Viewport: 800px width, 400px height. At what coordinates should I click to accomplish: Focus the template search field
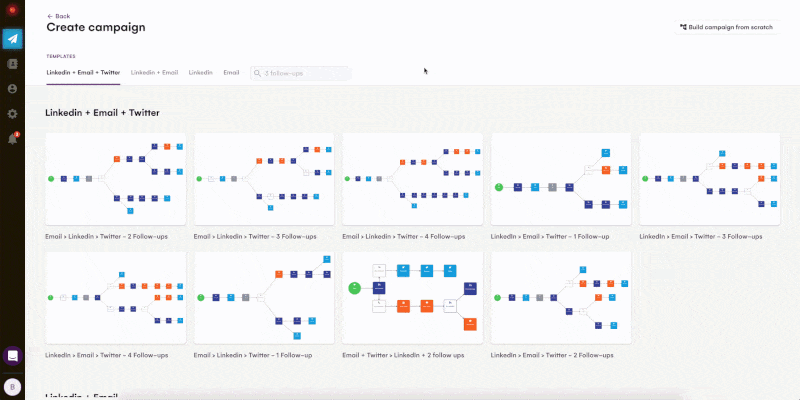[301, 73]
